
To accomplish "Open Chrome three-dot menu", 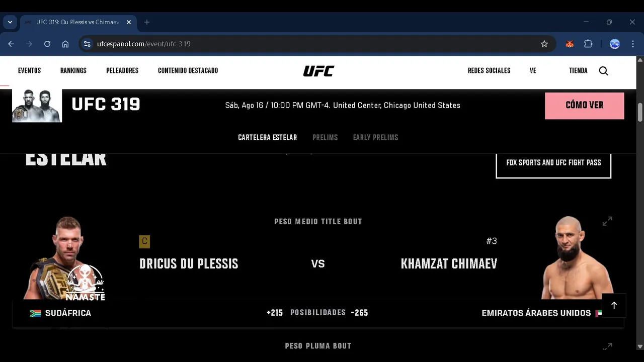I will [633, 44].
